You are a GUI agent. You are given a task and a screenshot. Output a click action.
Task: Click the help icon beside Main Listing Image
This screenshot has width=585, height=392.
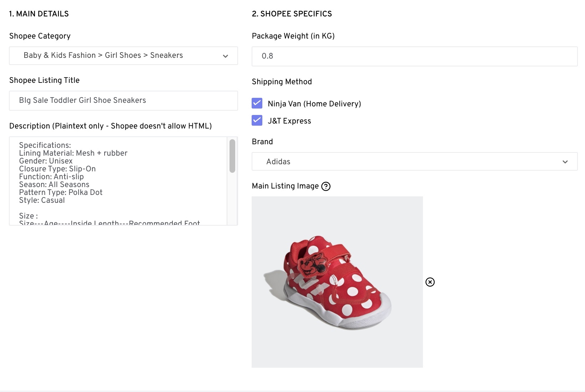click(326, 186)
